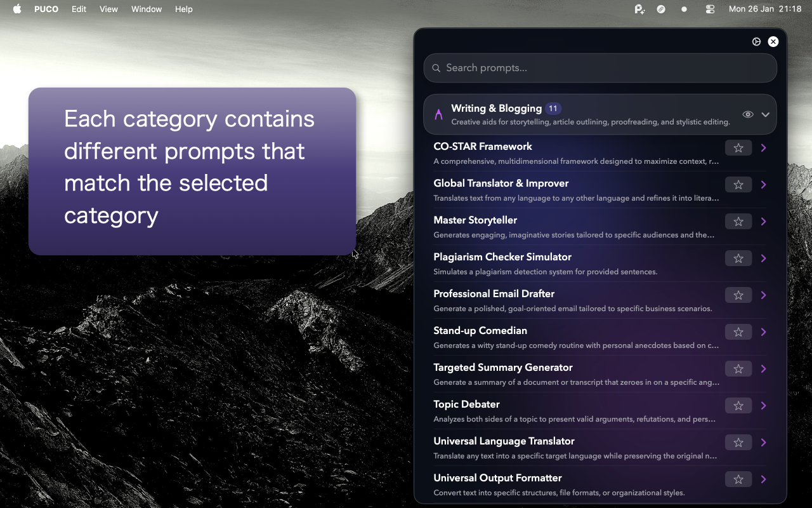This screenshot has height=508, width=812.
Task: Select the Topic Debater prompt title
Action: [466, 404]
